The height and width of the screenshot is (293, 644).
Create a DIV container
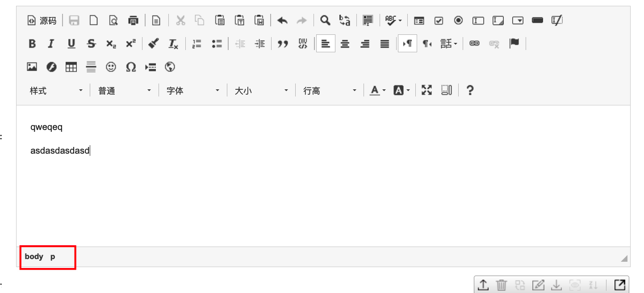303,43
